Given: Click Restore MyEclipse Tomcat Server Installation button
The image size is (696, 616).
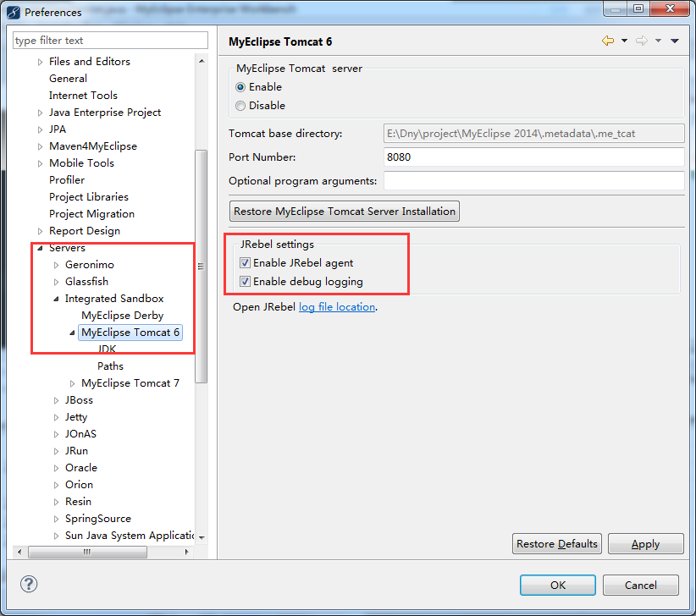Looking at the screenshot, I should 345,211.
